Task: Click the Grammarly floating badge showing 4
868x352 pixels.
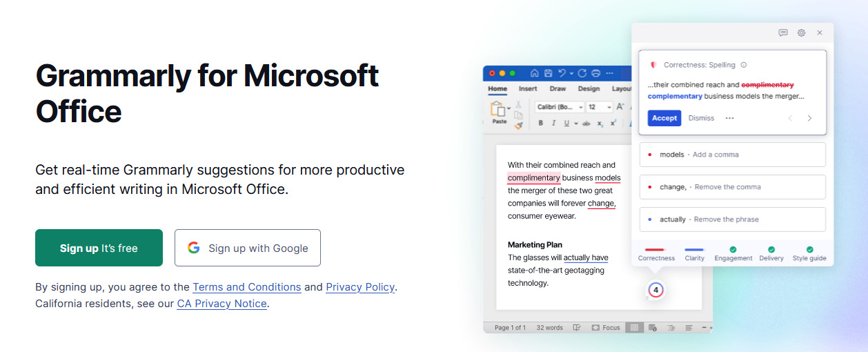Action: click(656, 290)
